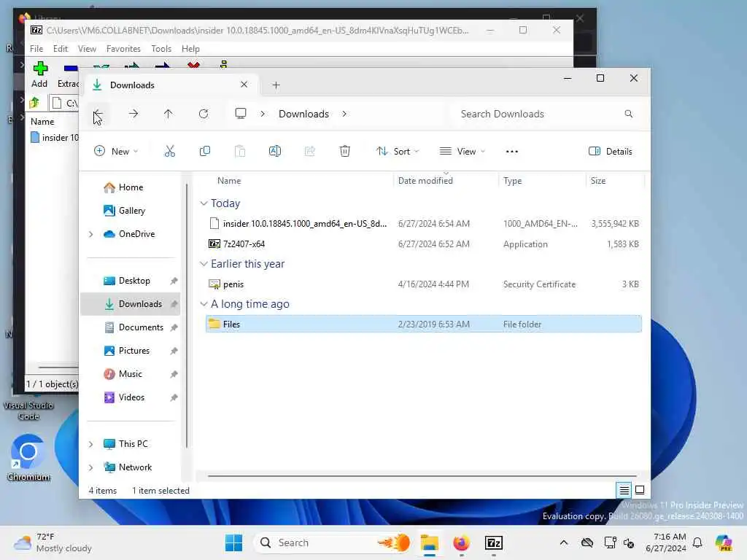
Task: Open the 7-Zip File menu
Action: (36, 49)
